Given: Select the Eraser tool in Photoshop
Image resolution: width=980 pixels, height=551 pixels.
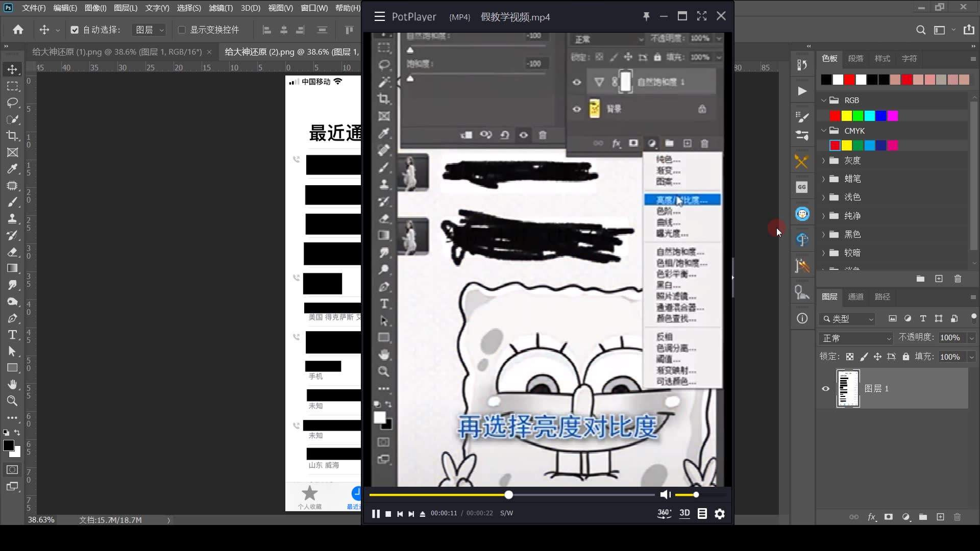Looking at the screenshot, I should tap(12, 252).
